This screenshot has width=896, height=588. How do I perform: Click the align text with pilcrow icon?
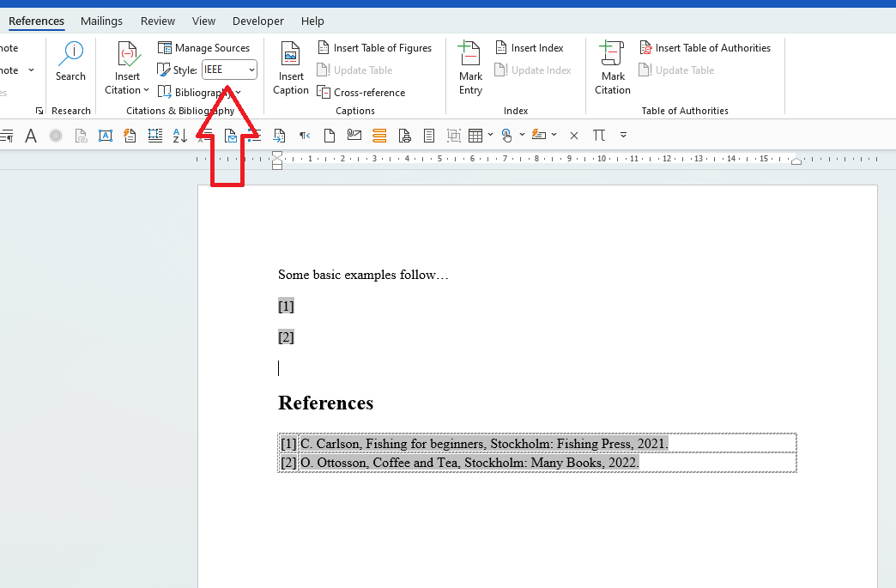(7, 136)
